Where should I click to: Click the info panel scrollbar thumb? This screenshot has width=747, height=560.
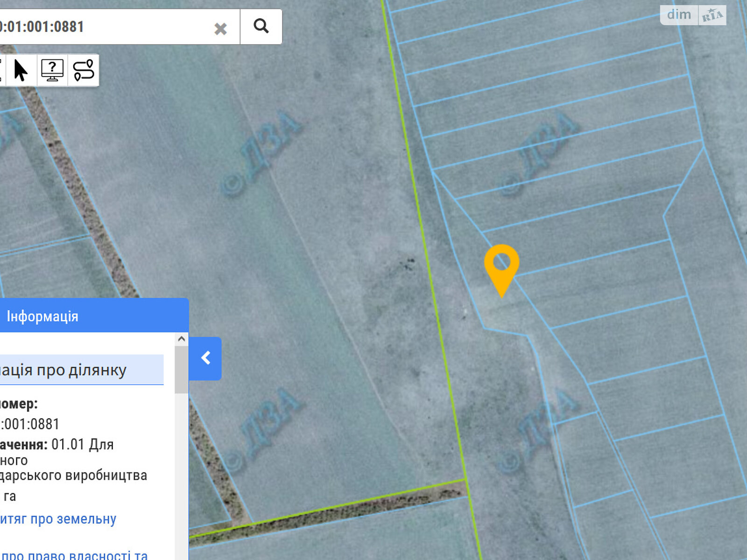click(181, 370)
